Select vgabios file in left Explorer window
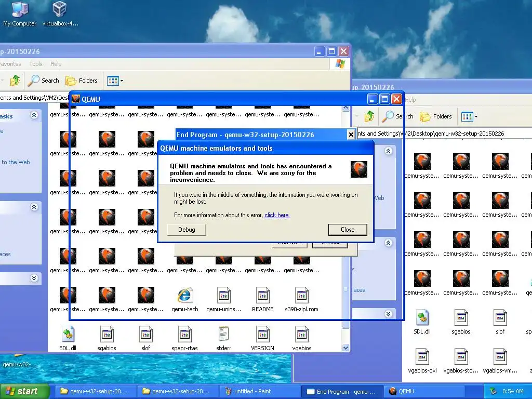The image size is (532, 399). [302, 338]
